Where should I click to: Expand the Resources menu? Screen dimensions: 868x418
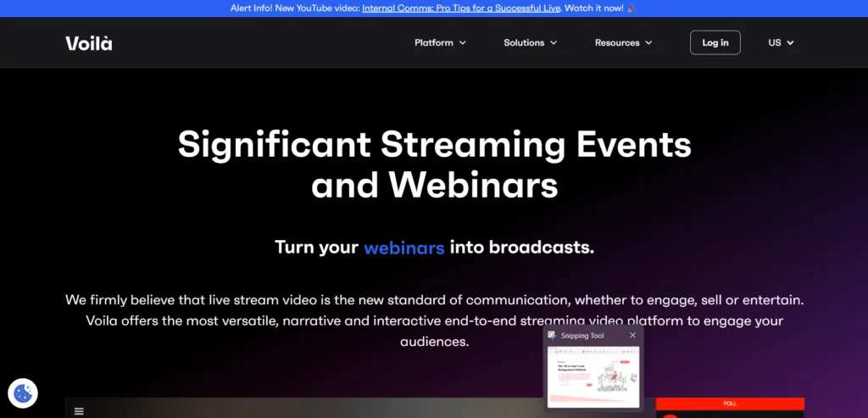click(623, 42)
